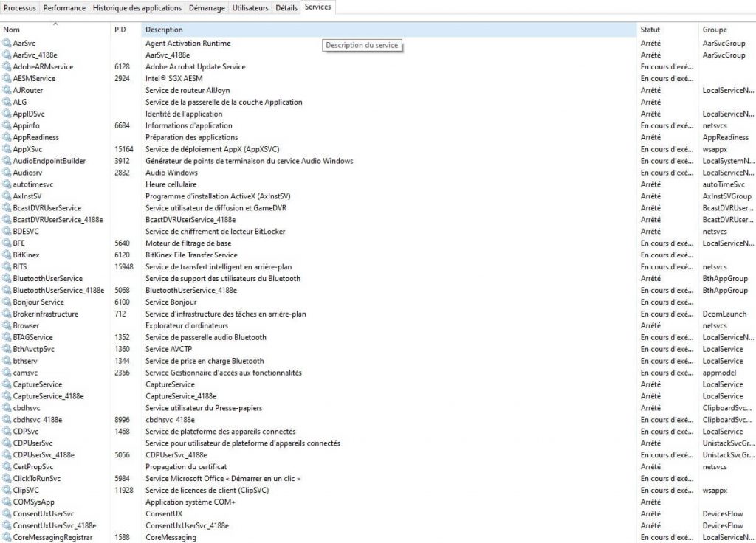Click the CoreMessagingRegistrar gear icon
The image size is (756, 543).
(x=7, y=538)
